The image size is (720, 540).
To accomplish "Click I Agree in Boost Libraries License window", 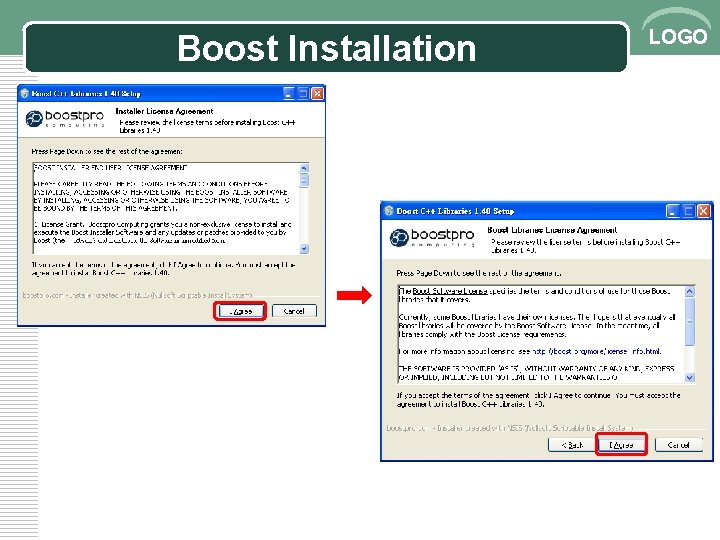I will tap(621, 444).
